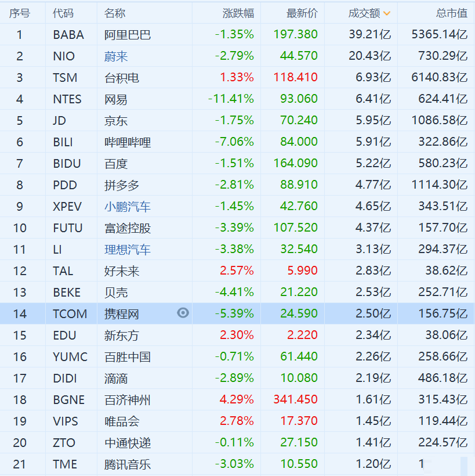Click the 富途控股 name cell
The height and width of the screenshot is (476, 475).
(x=128, y=228)
